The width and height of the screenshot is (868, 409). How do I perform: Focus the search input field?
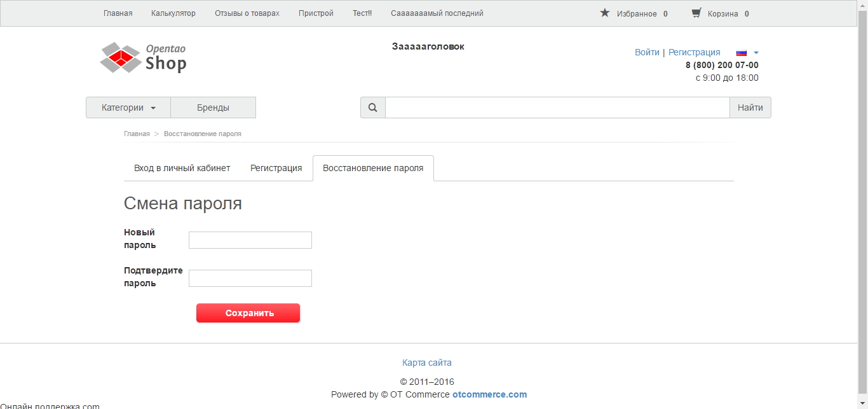coord(557,107)
